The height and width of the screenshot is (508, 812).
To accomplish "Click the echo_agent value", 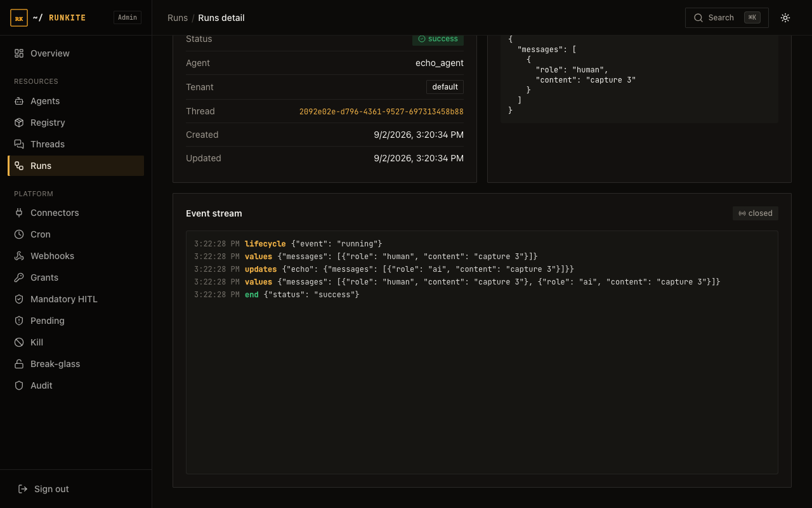I will [x=440, y=63].
